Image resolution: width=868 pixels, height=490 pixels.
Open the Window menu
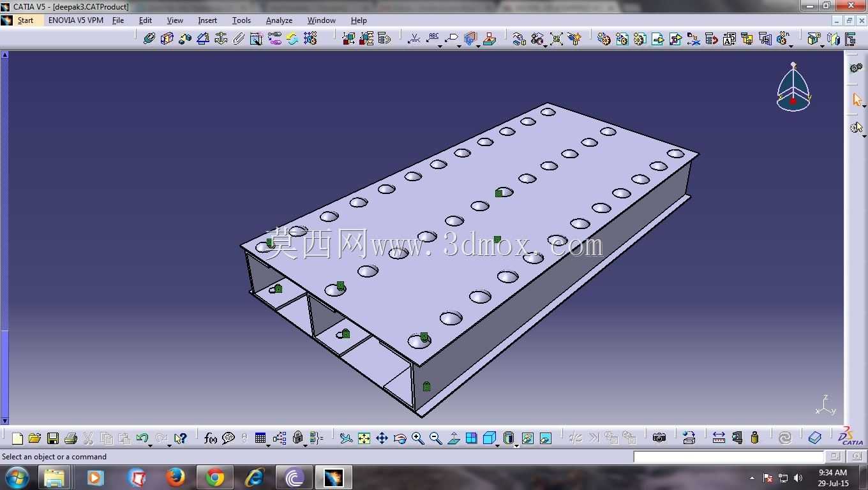click(322, 20)
